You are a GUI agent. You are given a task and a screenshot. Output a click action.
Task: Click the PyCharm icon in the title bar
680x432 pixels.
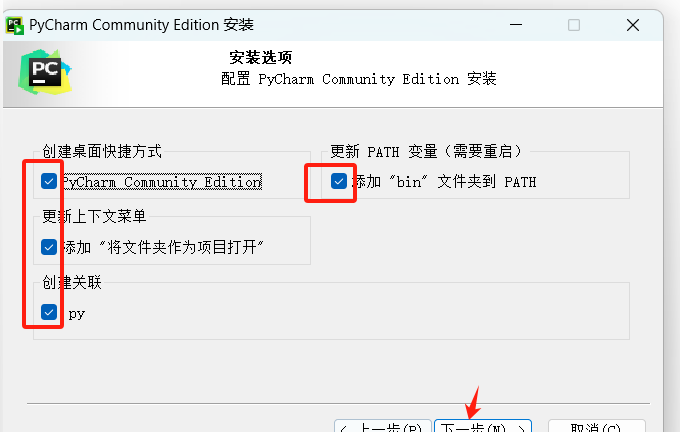pos(15,26)
